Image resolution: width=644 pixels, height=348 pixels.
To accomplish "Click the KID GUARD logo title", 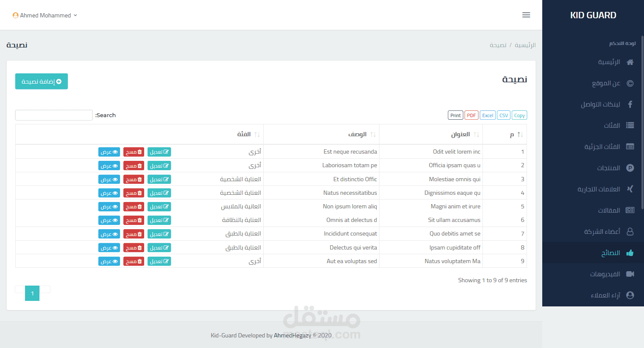I will (593, 15).
